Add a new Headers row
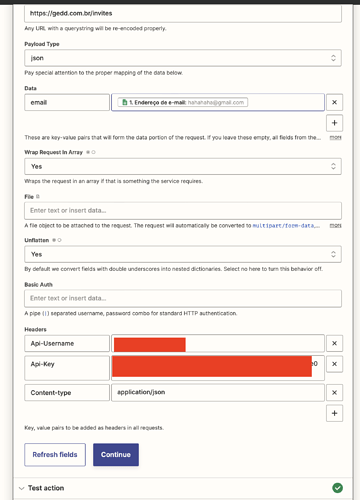 pos(334,413)
